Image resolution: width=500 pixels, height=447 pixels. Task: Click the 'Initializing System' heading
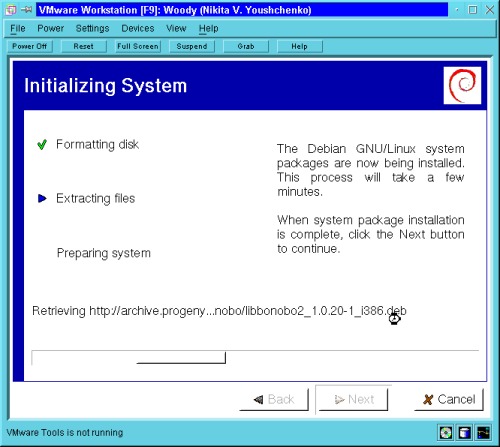pos(106,86)
